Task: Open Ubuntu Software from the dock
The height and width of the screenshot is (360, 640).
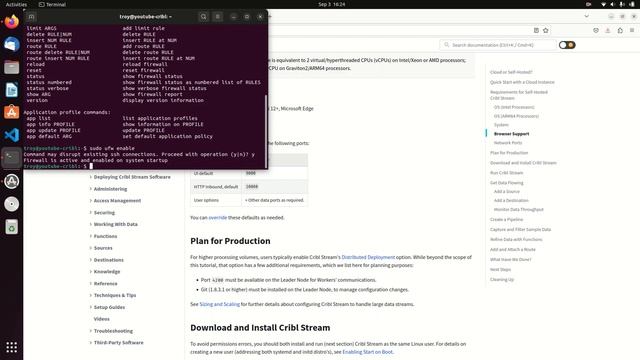Action: (11, 112)
